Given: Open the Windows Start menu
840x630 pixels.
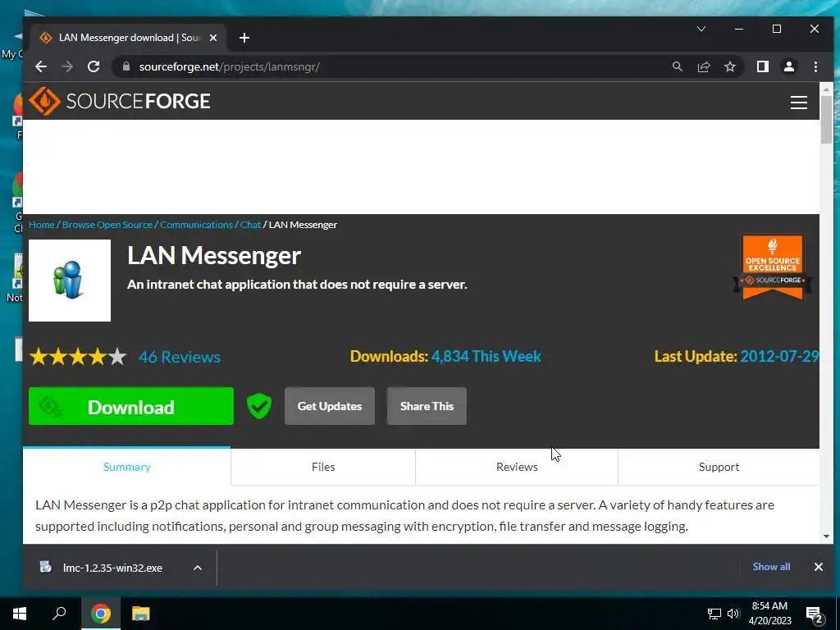Looking at the screenshot, I should pos(20,614).
